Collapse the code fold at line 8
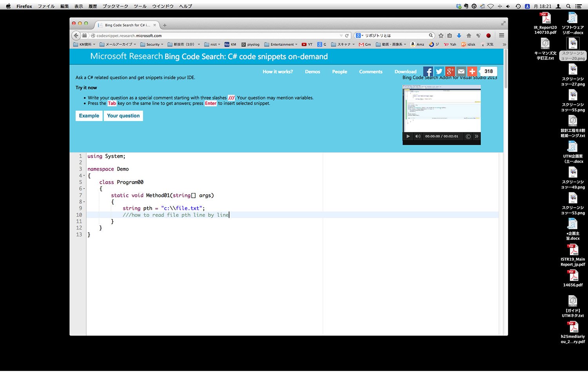This screenshot has width=588, height=374. (84, 202)
